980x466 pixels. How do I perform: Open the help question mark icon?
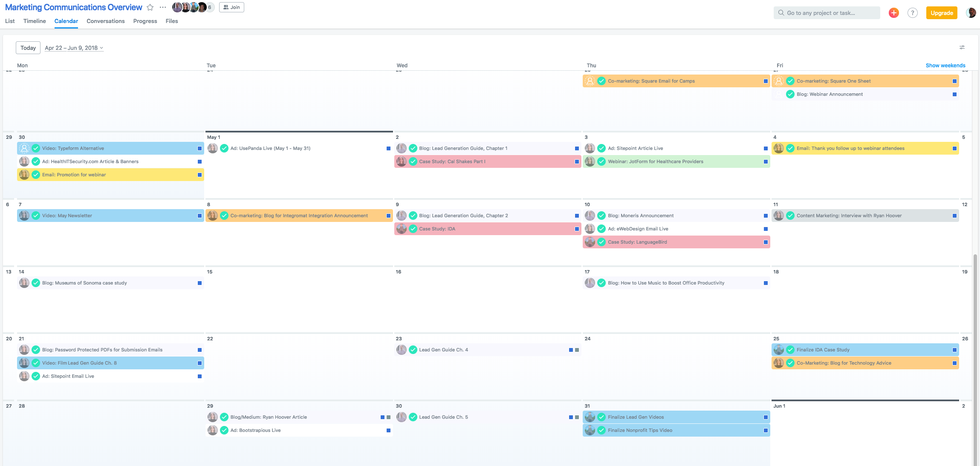point(912,13)
